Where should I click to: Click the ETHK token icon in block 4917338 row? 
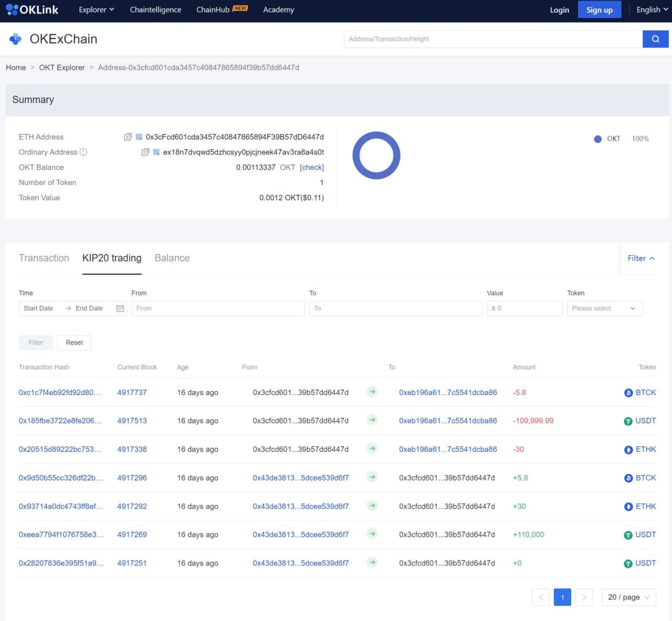point(628,450)
